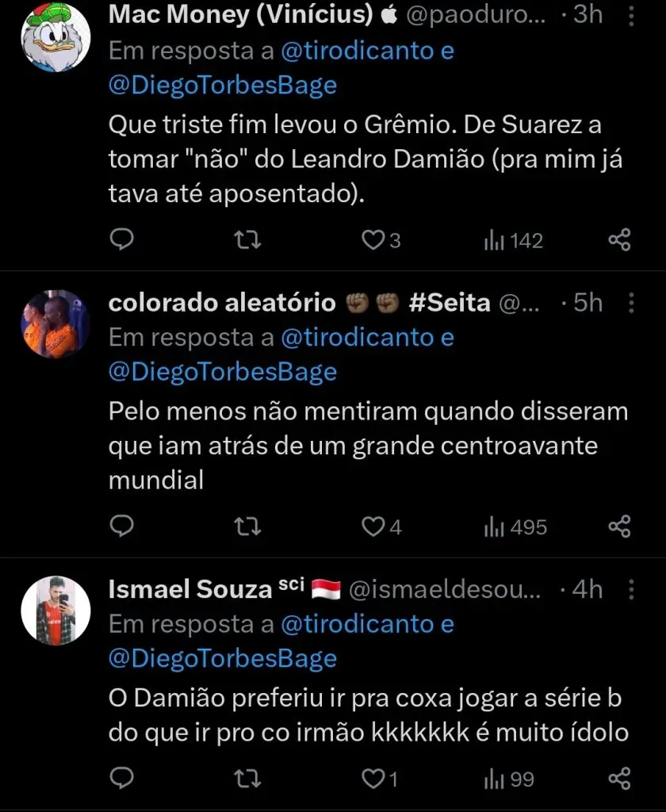Retweet Mac Money's Grêmio tweet
Viewport: 666px width, 812px height.
pos(248,239)
